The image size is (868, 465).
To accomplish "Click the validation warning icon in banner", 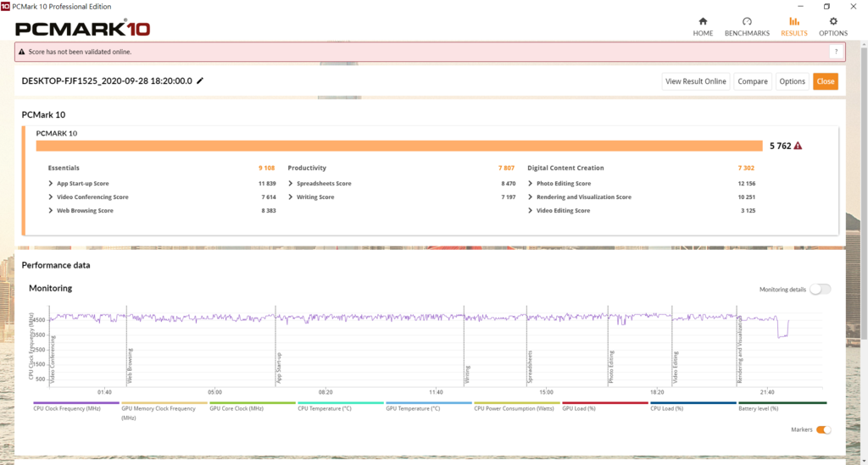I will pyautogui.click(x=22, y=52).
